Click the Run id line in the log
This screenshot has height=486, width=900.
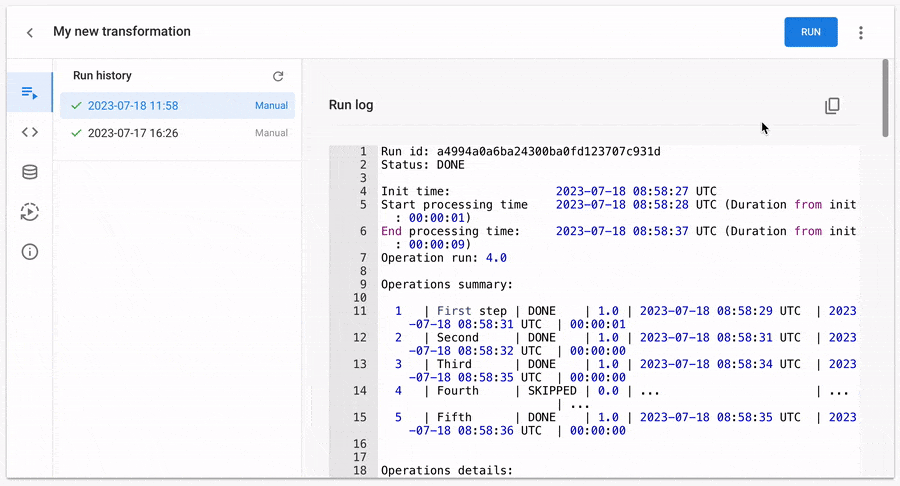click(x=521, y=151)
